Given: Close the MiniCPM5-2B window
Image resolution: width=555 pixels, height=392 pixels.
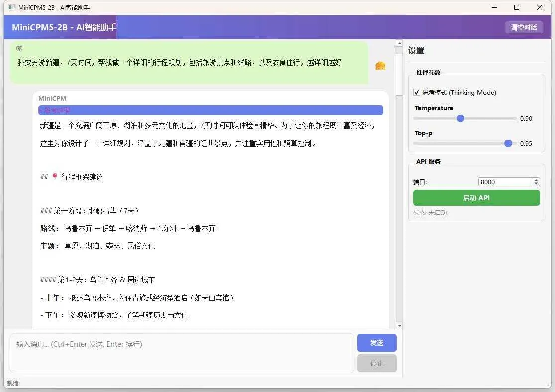Looking at the screenshot, I should pos(540,7).
